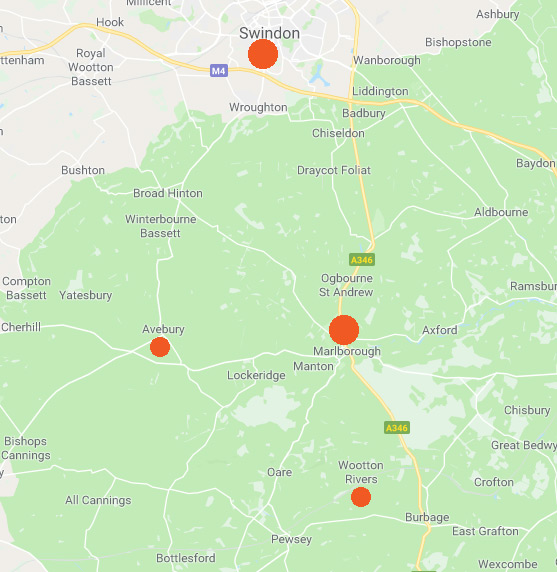Screen dimensions: 557x572
Task: Click the Bishopstone village label
Action: tap(458, 42)
